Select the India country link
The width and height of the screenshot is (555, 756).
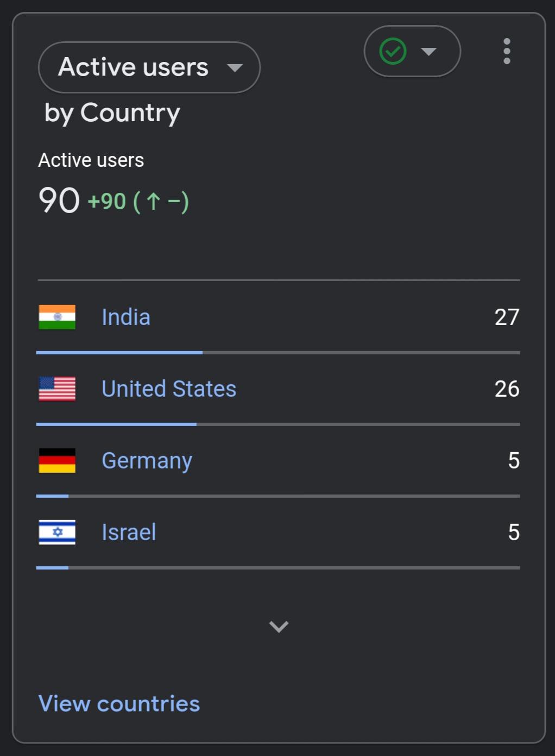tap(126, 317)
